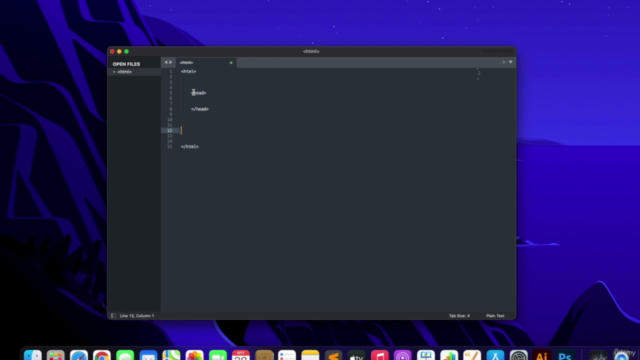Open Google Chrome from the Dock
Viewport: 640px width, 360px height.
pos(102,356)
